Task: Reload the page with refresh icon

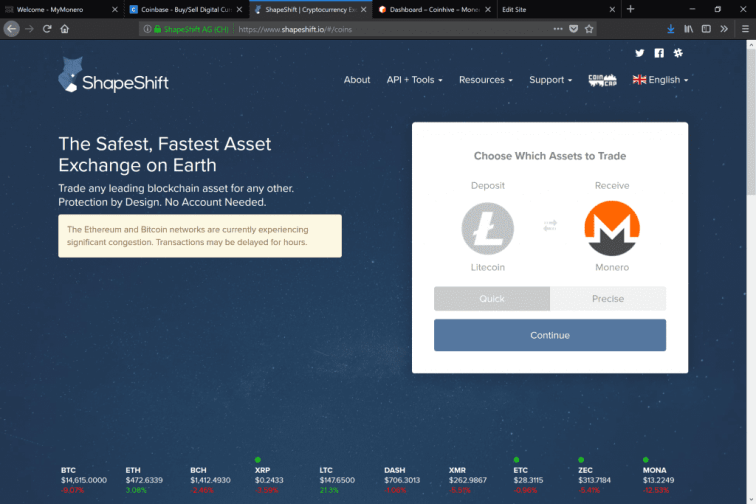Action: click(x=47, y=29)
